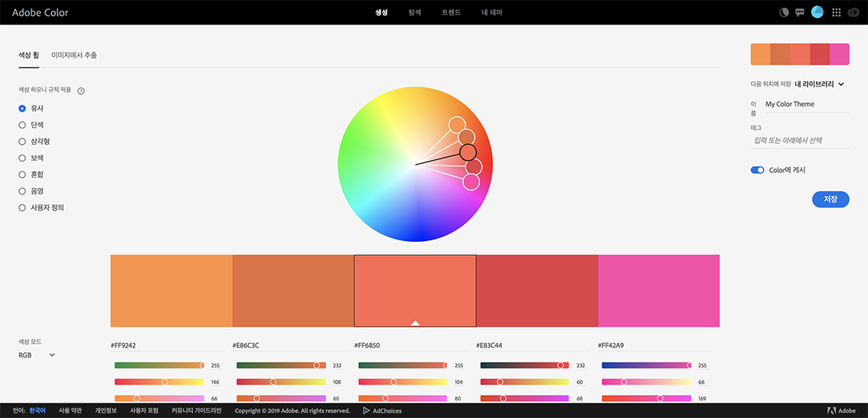Open the blue user profile avatar

(x=817, y=12)
